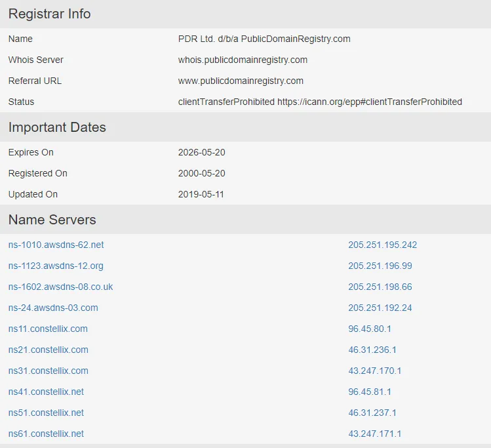Select expiry date 2026-05-20
This screenshot has height=448, width=491.
click(x=202, y=153)
